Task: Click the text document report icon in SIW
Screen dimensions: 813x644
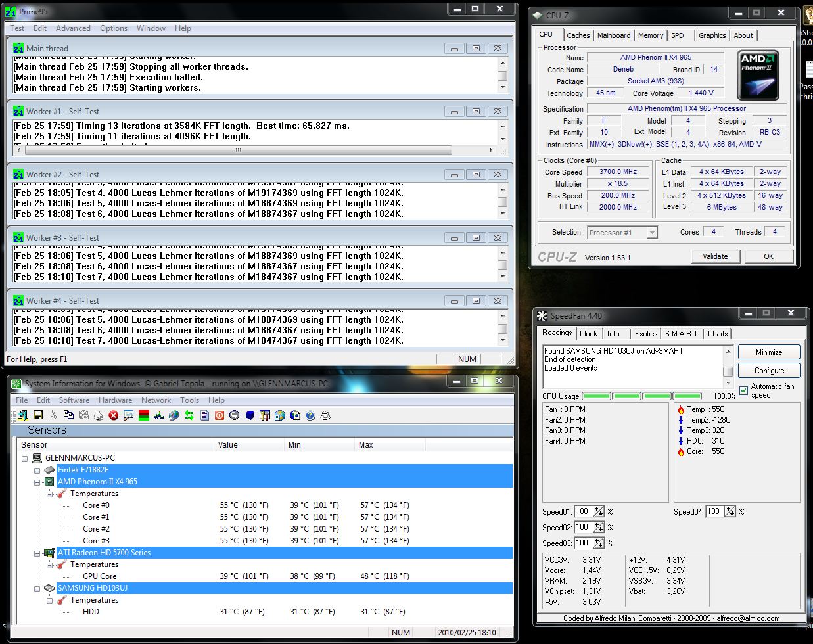Action: (204, 415)
